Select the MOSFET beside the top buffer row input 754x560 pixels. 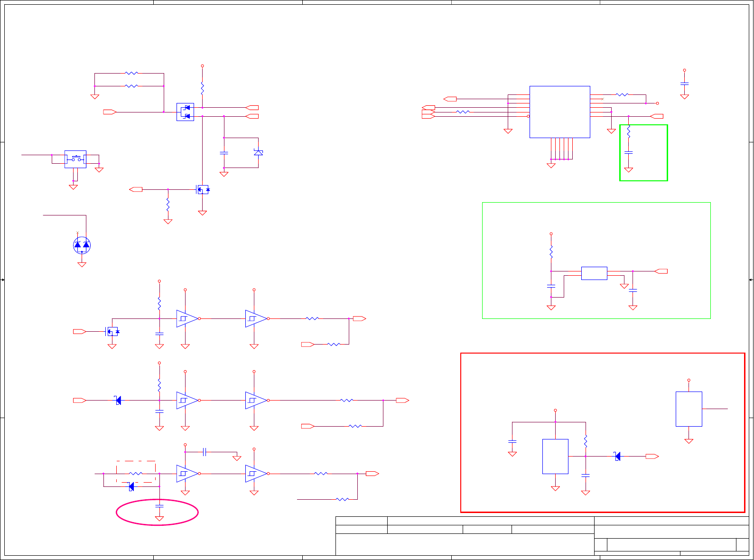112,331
